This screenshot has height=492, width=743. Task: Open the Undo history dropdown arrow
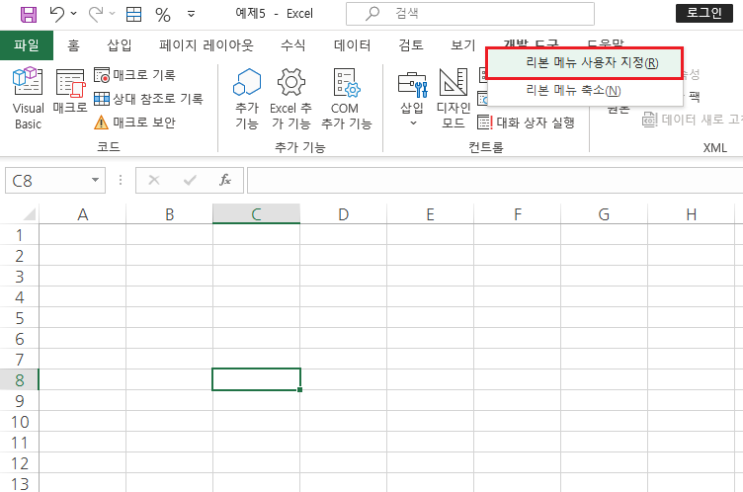click(73, 14)
